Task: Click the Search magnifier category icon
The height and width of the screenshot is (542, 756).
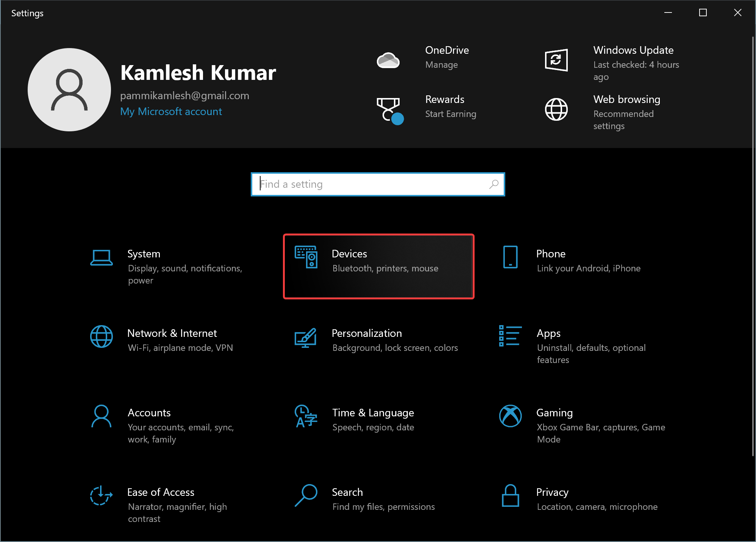Action: [306, 495]
